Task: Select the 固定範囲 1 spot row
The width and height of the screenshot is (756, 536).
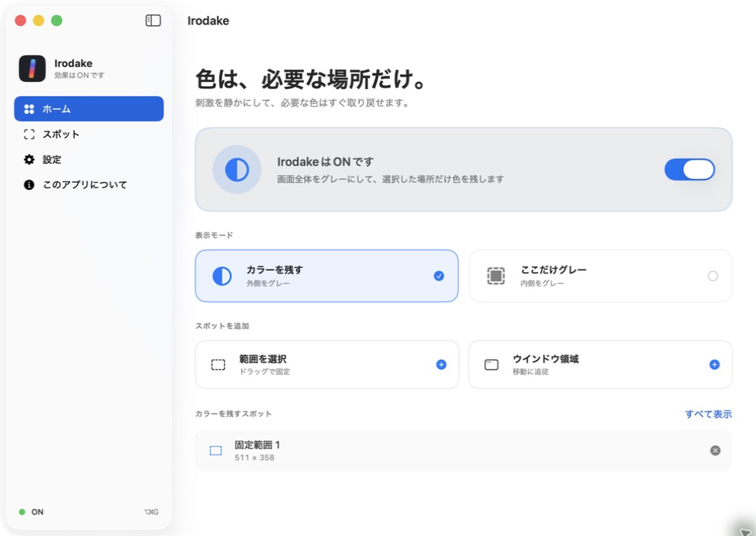Action: [x=463, y=450]
